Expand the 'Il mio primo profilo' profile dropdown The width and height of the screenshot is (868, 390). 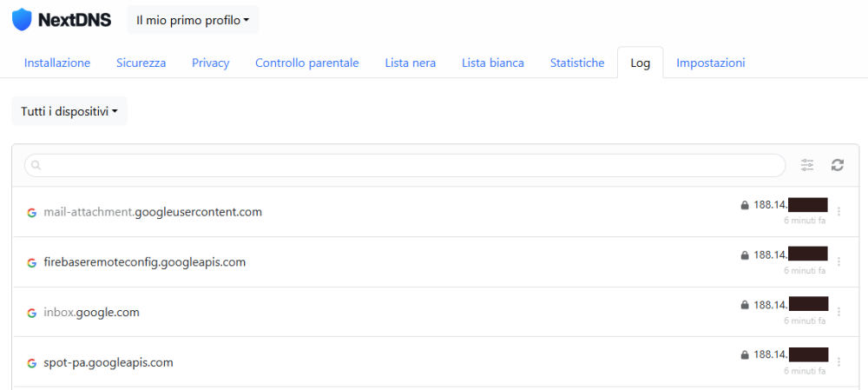(193, 21)
